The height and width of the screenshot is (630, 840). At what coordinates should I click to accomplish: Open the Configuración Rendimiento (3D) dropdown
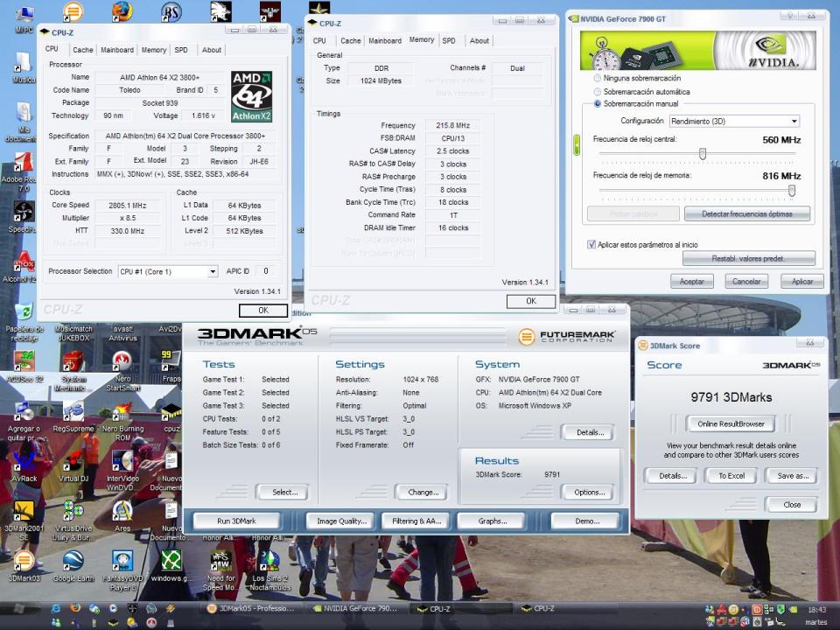734,121
